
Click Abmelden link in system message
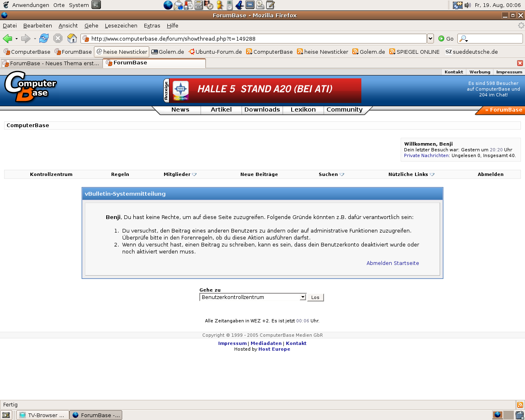(x=379, y=263)
